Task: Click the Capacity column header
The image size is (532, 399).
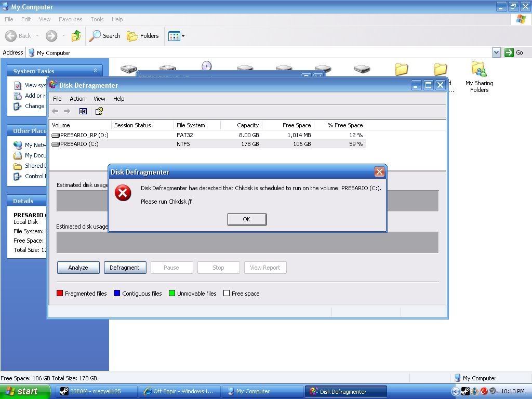Action: tap(241, 125)
